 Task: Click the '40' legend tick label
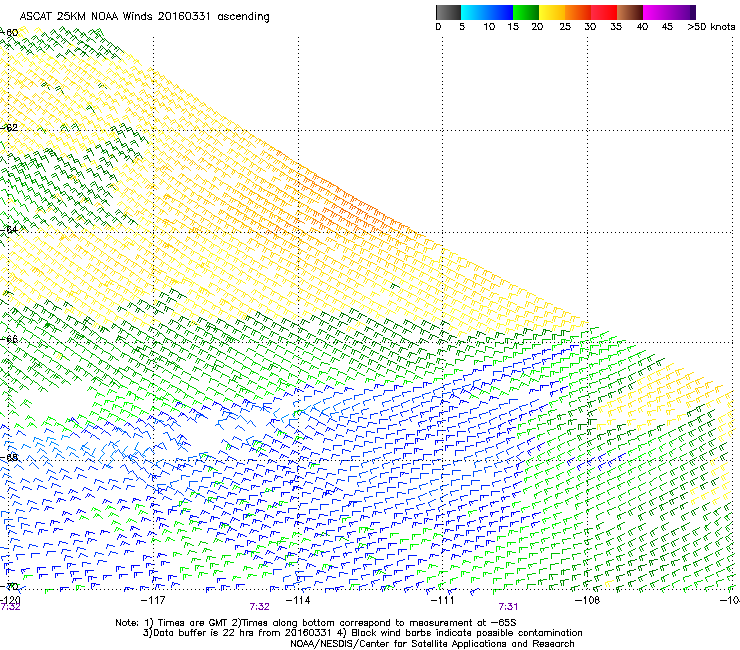(x=642, y=27)
